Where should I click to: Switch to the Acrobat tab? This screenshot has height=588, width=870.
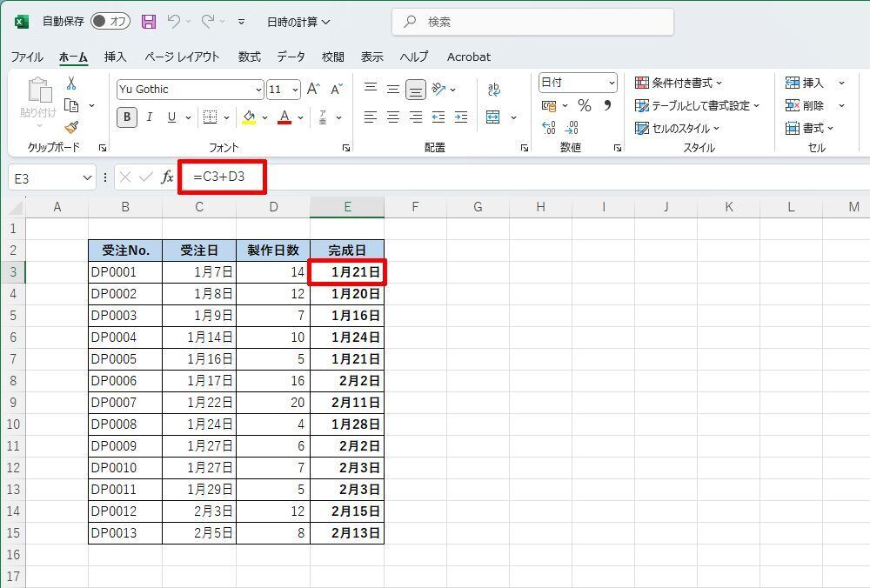[469, 57]
